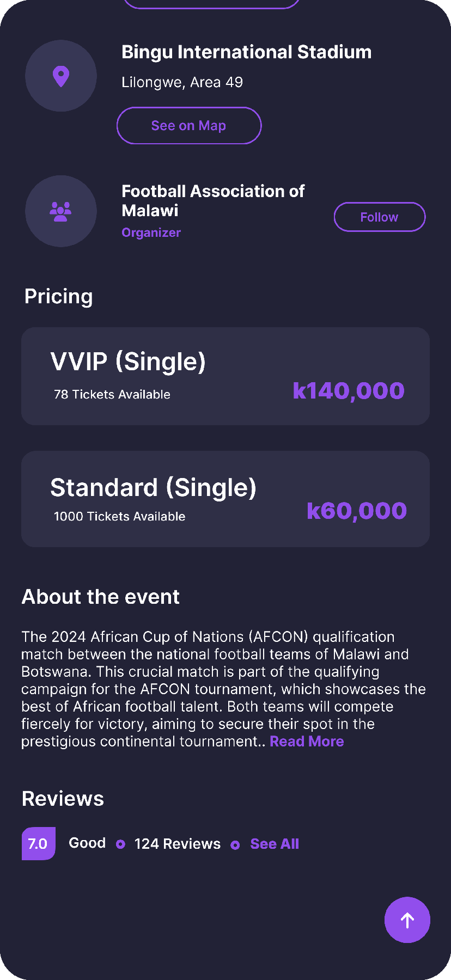Image resolution: width=451 pixels, height=980 pixels.
Task: Open the Football Association of Malawi name
Action: click(x=212, y=200)
